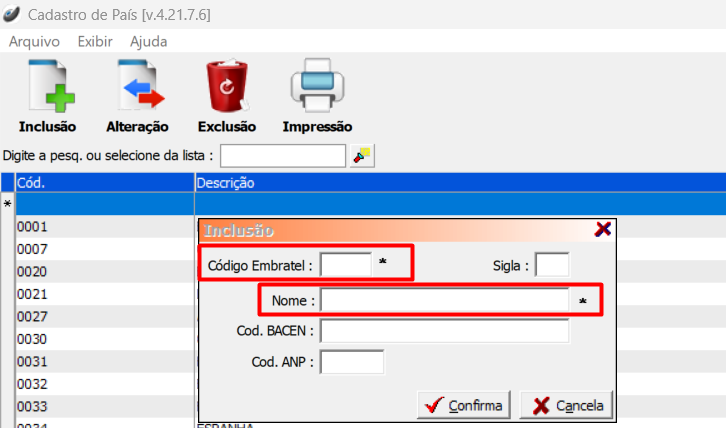The image size is (726, 428).
Task: Open the Exibir menu
Action: pyautogui.click(x=95, y=42)
